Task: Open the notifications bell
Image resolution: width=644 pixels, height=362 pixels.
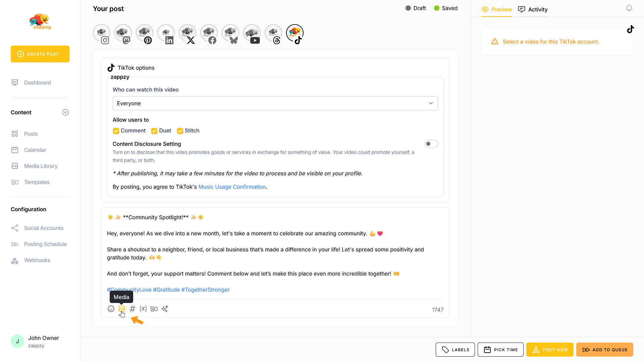Action: [x=629, y=8]
